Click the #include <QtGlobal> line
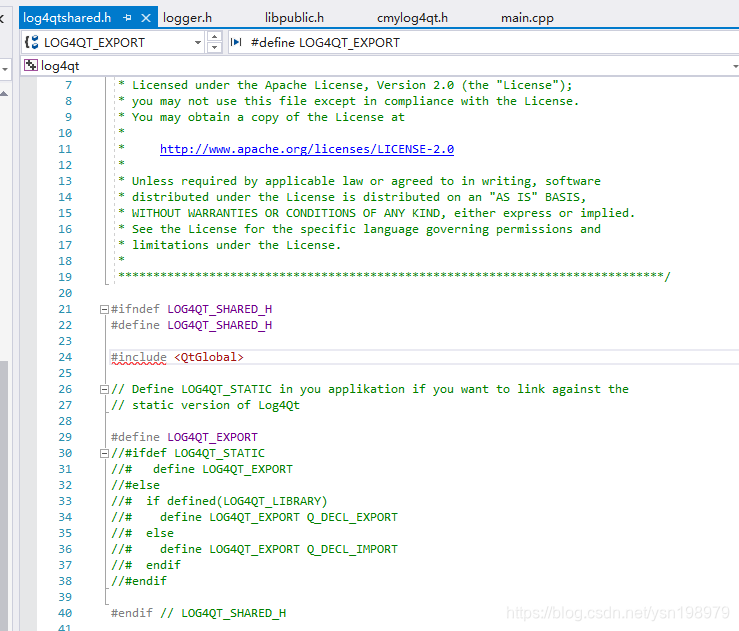Viewport: 739px width, 631px height. (177, 357)
